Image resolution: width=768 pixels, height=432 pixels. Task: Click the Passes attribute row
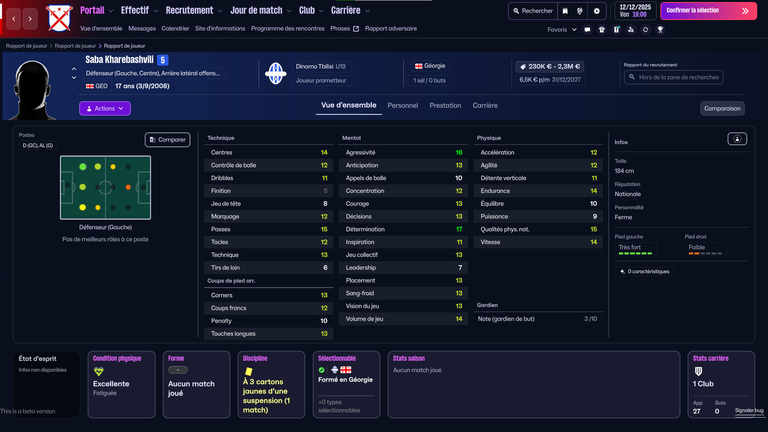[x=268, y=229]
